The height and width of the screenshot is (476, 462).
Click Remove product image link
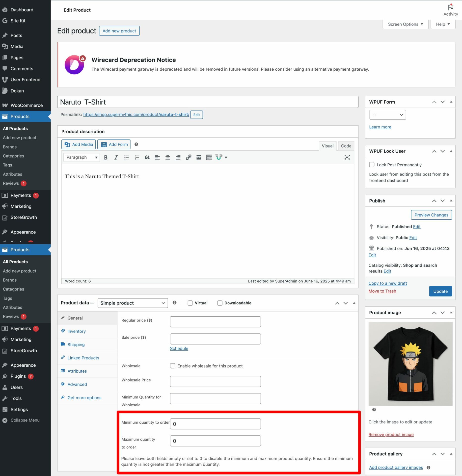click(391, 435)
